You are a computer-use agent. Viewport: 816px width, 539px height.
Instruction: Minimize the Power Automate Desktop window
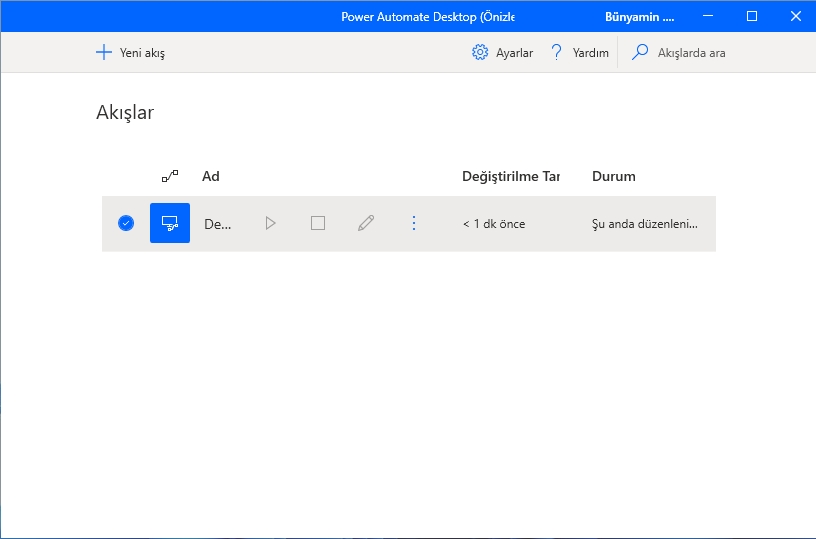pos(708,16)
